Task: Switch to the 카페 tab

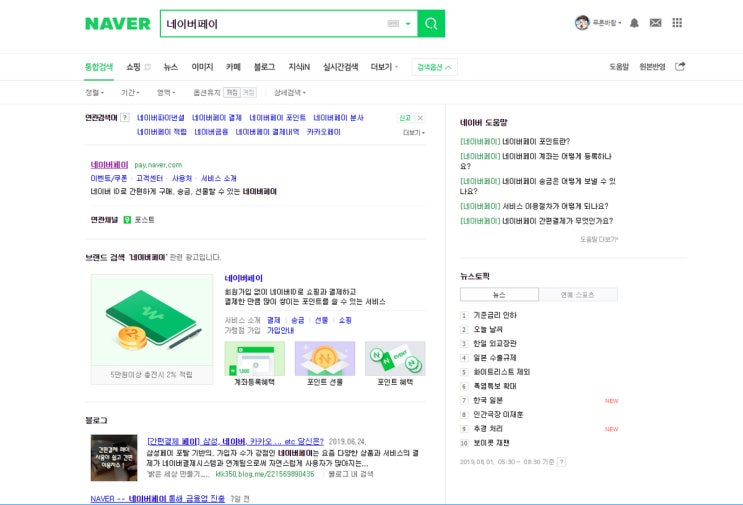Action: pos(234,67)
